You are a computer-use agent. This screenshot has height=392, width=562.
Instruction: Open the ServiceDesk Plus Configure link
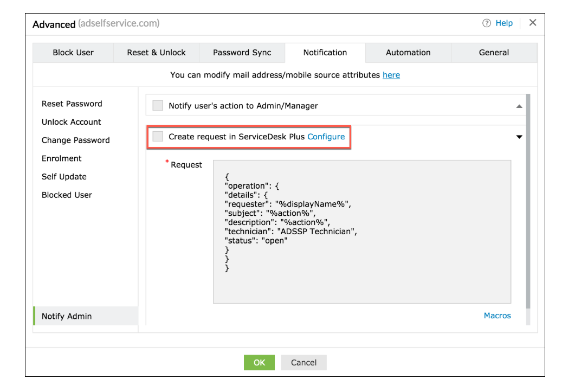[x=326, y=137]
